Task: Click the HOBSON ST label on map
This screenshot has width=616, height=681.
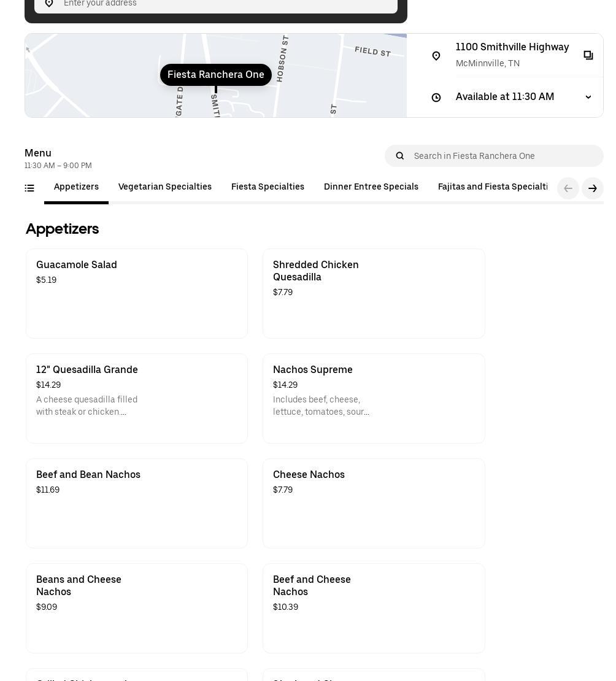Action: pos(282,59)
